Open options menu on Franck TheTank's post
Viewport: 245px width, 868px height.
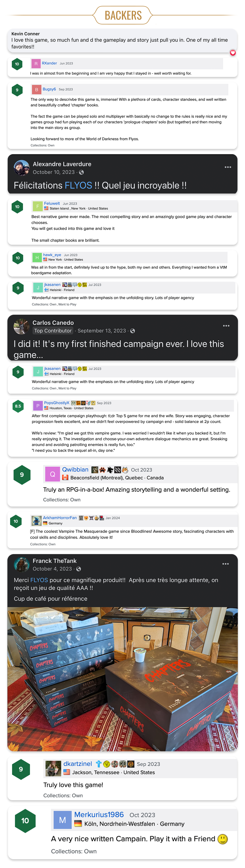225,564
